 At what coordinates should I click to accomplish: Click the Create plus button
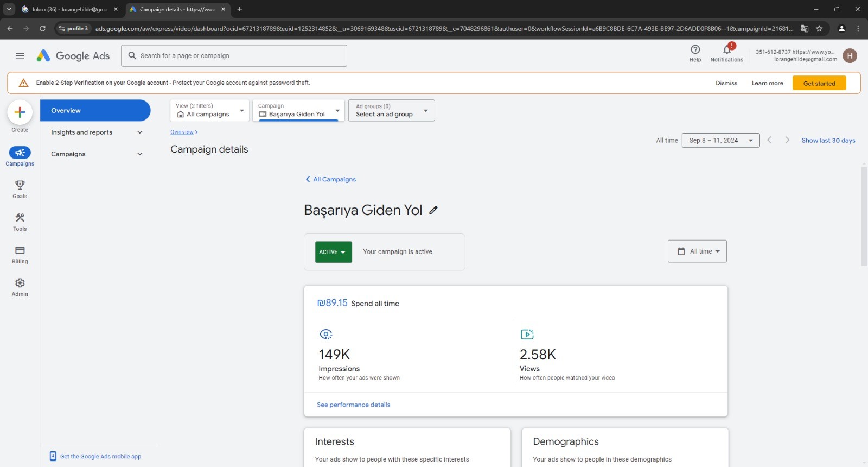20,112
